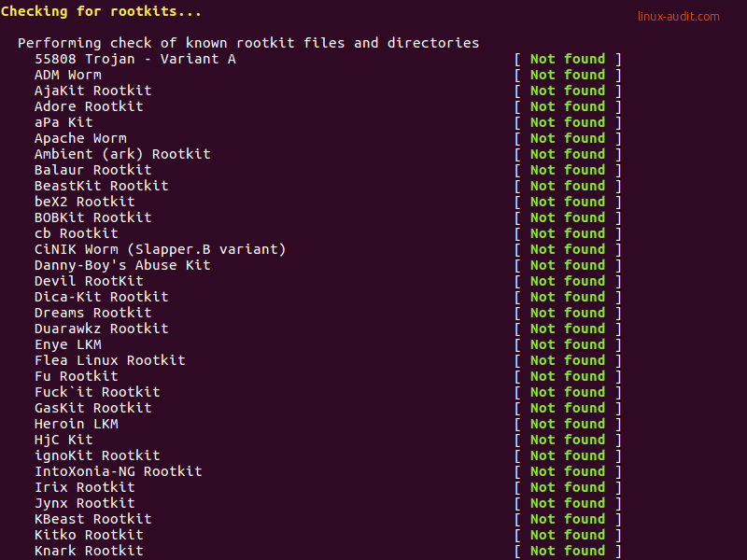Screen dimensions: 747x560
Task: Select the Dica-Kit Rootkit text
Action: click(x=102, y=297)
